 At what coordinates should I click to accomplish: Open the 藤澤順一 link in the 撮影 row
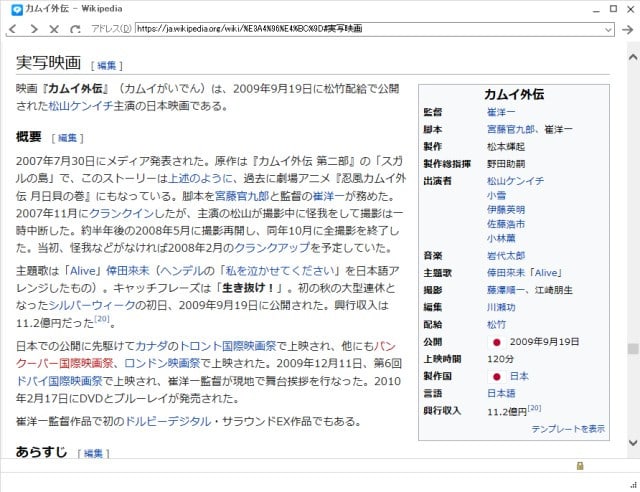click(x=506, y=290)
